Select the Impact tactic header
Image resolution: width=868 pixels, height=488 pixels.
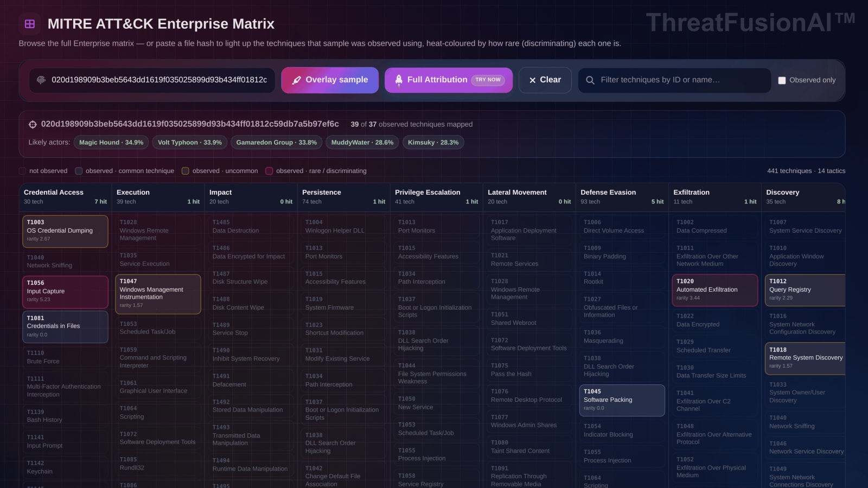tap(251, 197)
